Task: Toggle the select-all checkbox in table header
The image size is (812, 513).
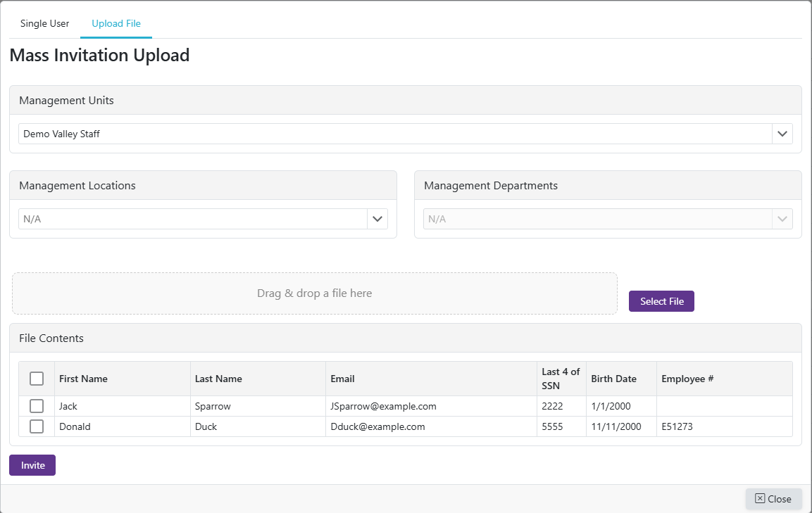Action: [x=37, y=379]
